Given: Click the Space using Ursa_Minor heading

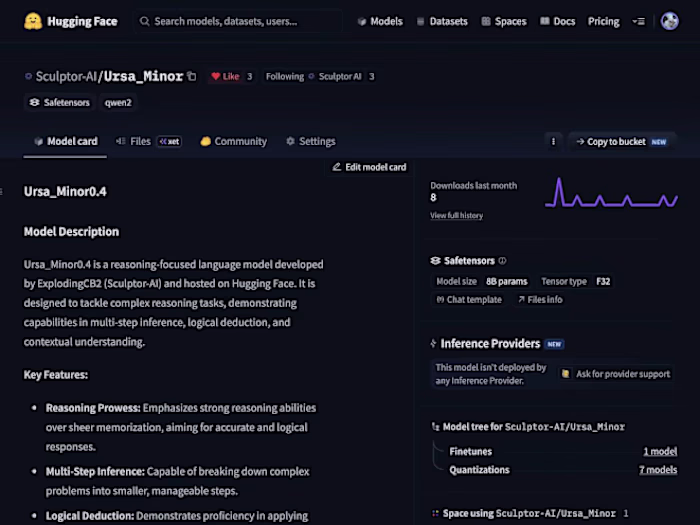Looking at the screenshot, I should 529,513.
